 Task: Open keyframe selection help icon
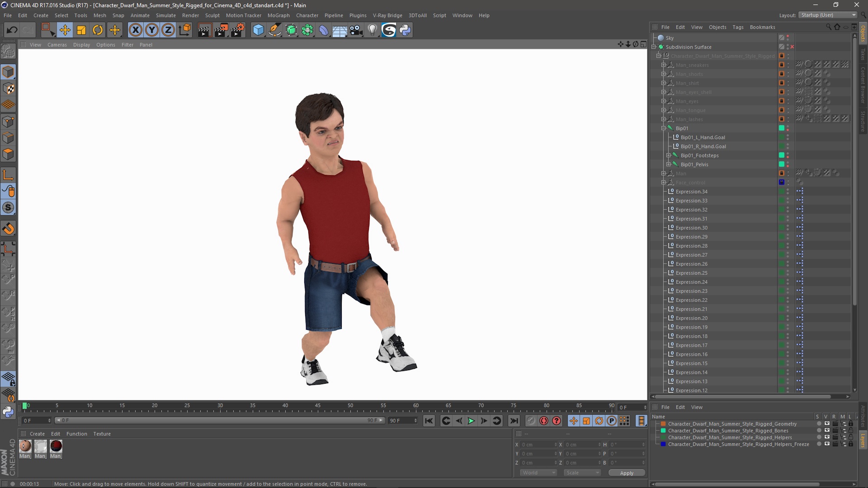tap(557, 421)
